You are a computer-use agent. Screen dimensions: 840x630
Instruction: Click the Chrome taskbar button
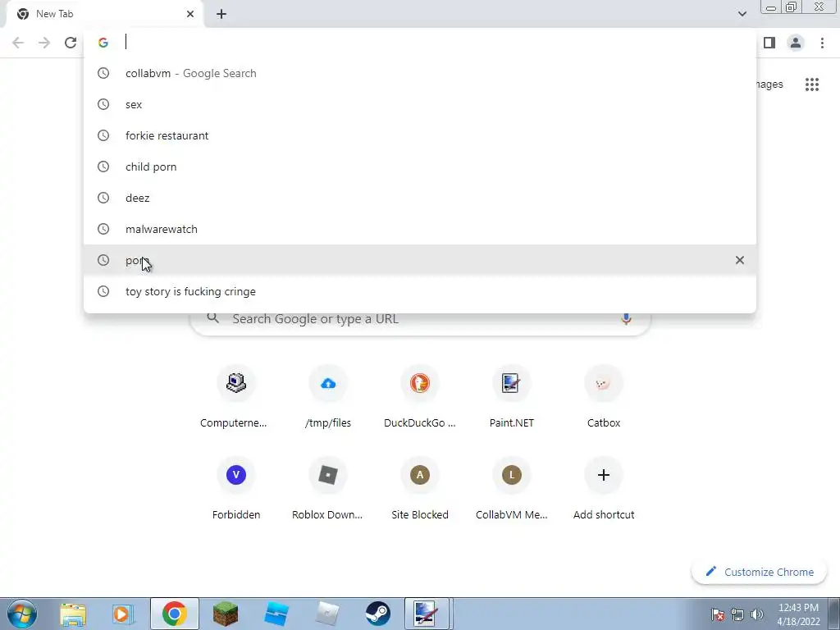[174, 614]
